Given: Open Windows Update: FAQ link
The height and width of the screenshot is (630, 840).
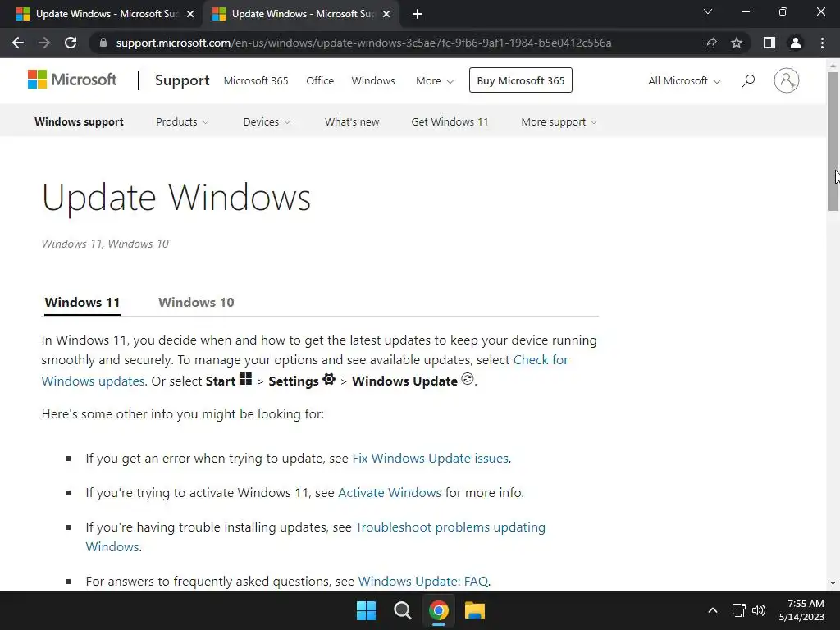Looking at the screenshot, I should (x=423, y=582).
